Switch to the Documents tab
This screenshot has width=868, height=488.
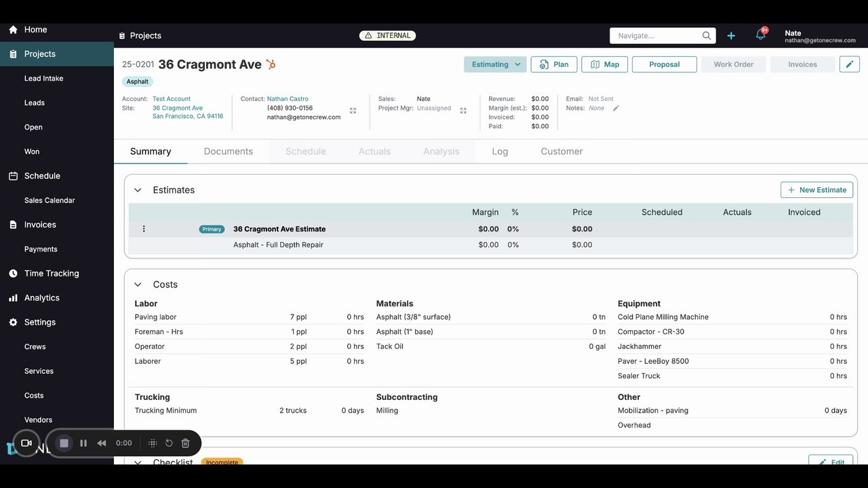click(229, 152)
